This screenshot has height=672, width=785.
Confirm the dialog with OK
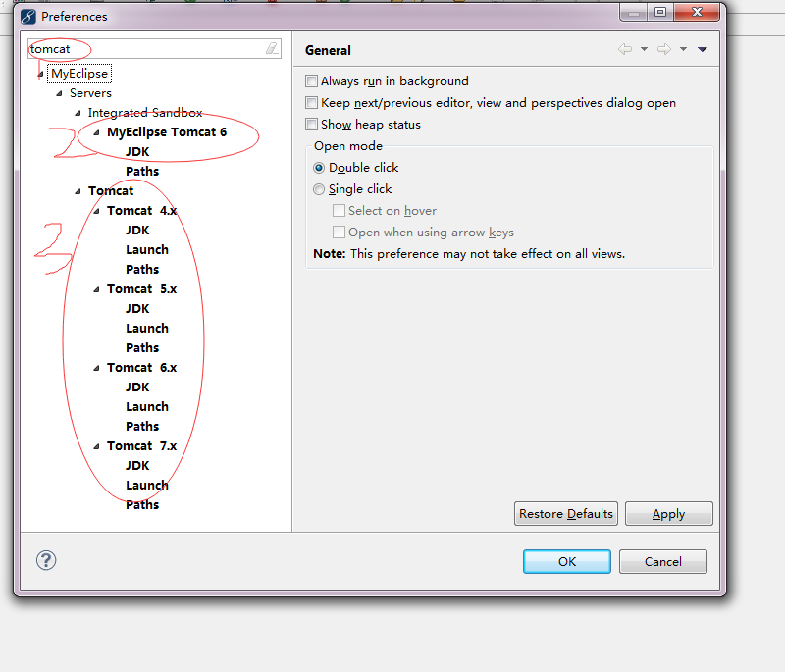(x=567, y=561)
